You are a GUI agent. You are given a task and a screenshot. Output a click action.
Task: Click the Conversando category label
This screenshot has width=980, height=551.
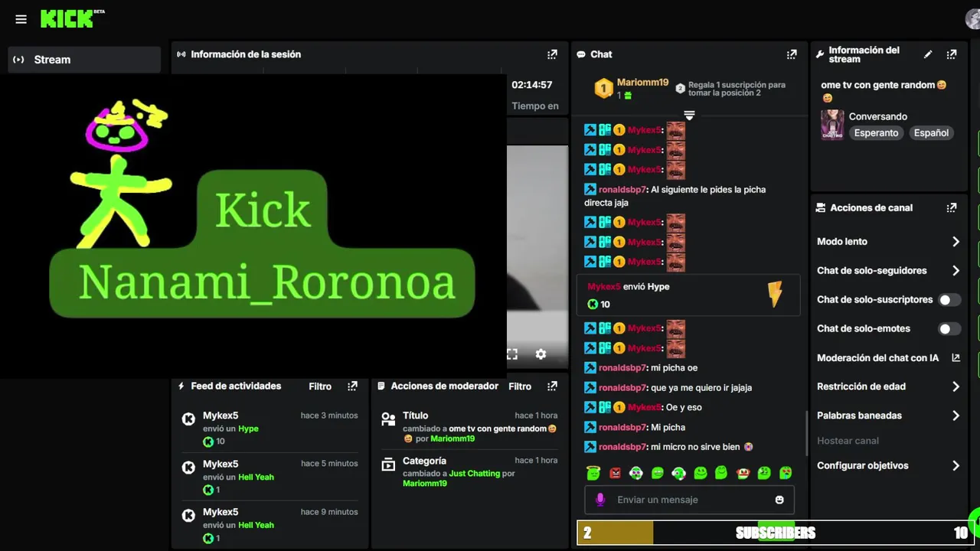(x=877, y=116)
